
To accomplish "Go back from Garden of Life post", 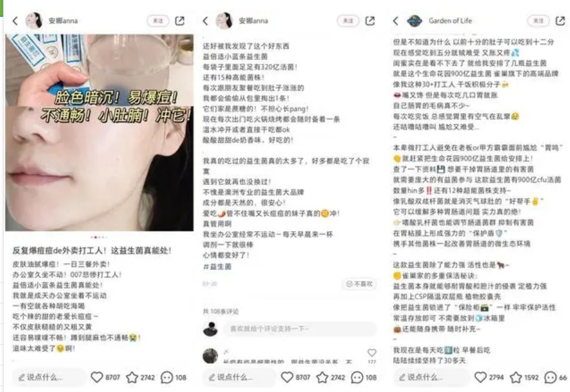I will pyautogui.click(x=396, y=21).
